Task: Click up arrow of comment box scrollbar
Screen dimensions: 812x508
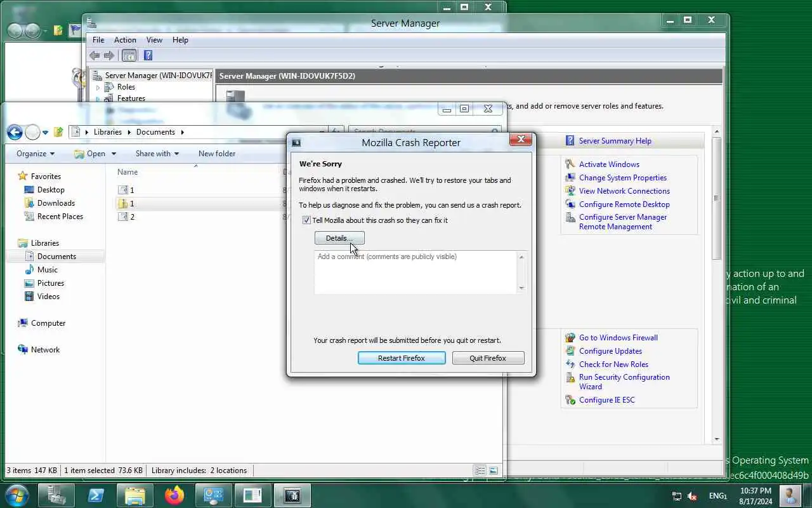Action: point(521,257)
